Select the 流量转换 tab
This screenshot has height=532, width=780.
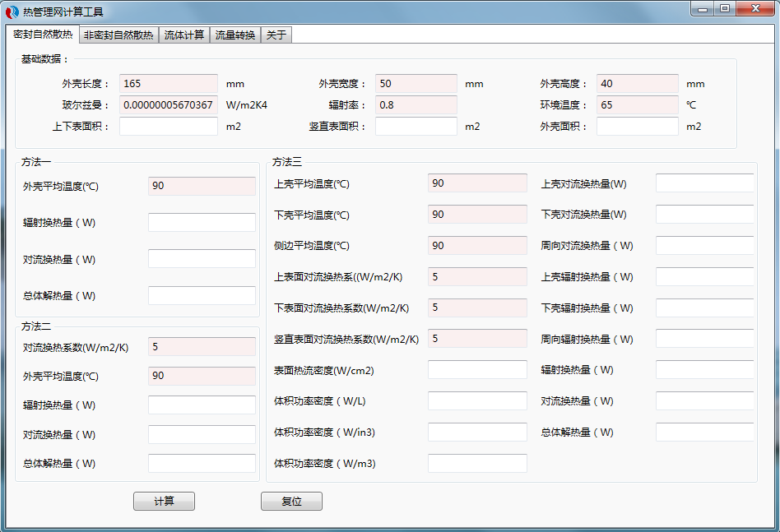[x=234, y=35]
